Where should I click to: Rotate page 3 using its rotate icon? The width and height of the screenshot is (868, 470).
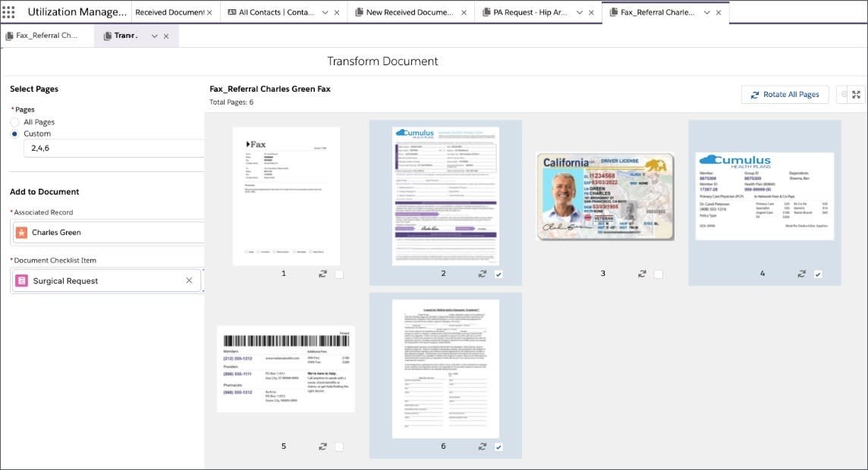click(x=642, y=274)
